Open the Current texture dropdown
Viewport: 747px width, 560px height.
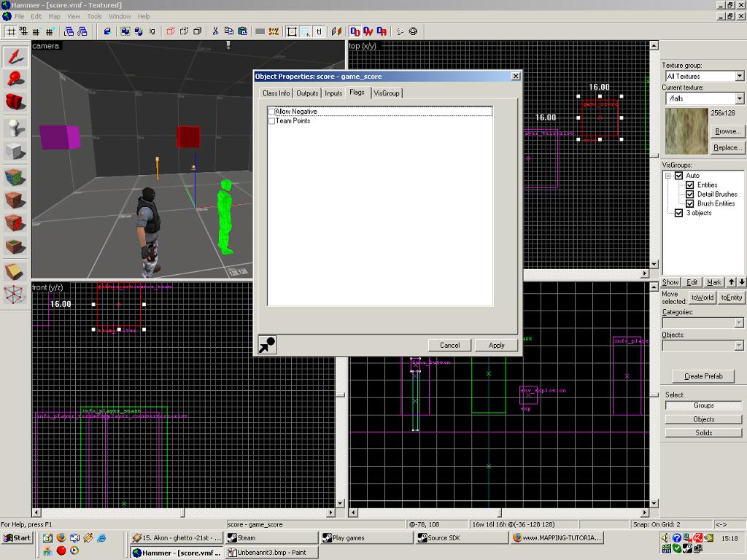tap(740, 98)
